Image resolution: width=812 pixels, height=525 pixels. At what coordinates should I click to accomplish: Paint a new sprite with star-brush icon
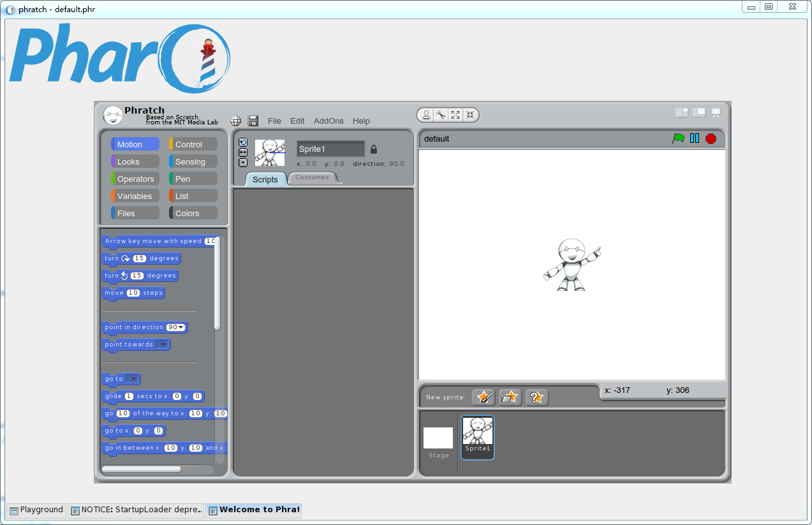[484, 397]
